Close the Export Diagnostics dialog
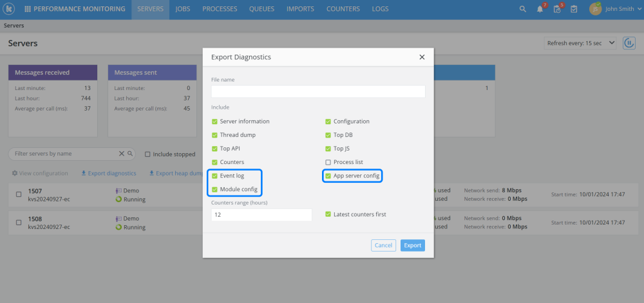Viewport: 644px width, 303px height. (422, 57)
